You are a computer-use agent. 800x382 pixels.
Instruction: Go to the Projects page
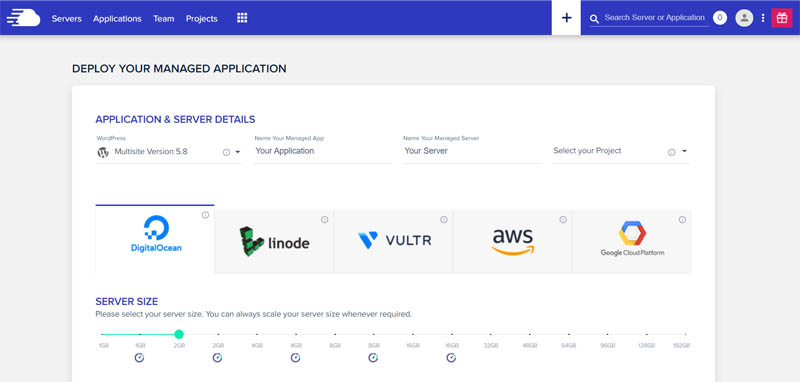click(202, 19)
